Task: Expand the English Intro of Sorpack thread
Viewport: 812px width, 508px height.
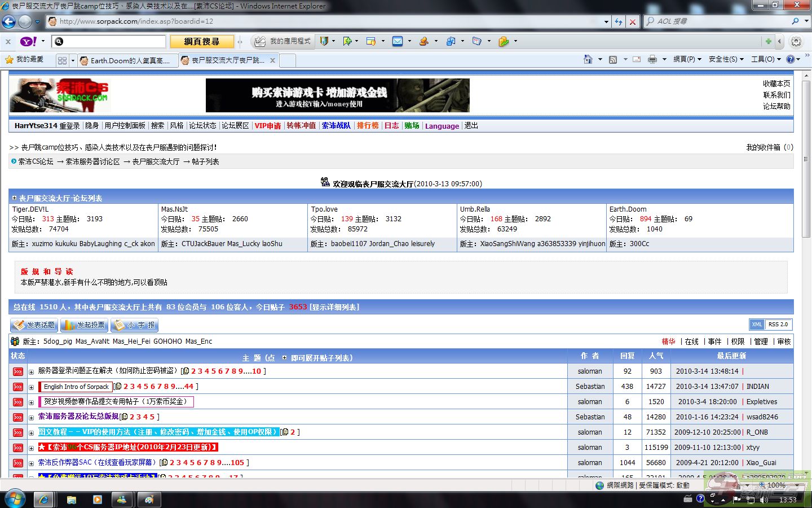Action: 32,387
